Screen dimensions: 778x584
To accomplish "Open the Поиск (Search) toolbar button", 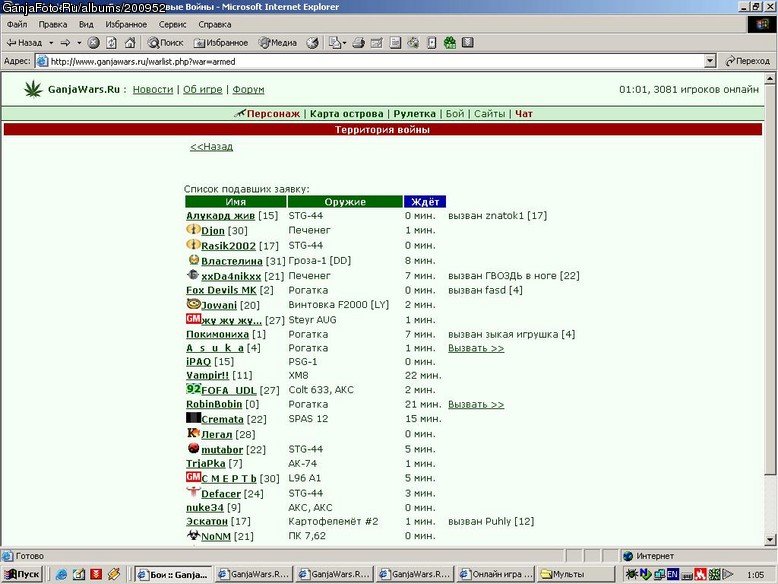I will [x=166, y=43].
